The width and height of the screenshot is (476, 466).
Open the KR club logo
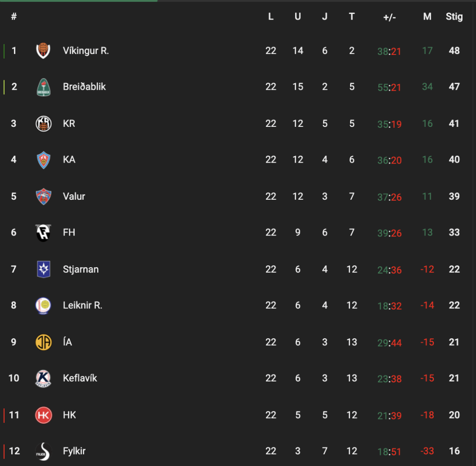43,124
